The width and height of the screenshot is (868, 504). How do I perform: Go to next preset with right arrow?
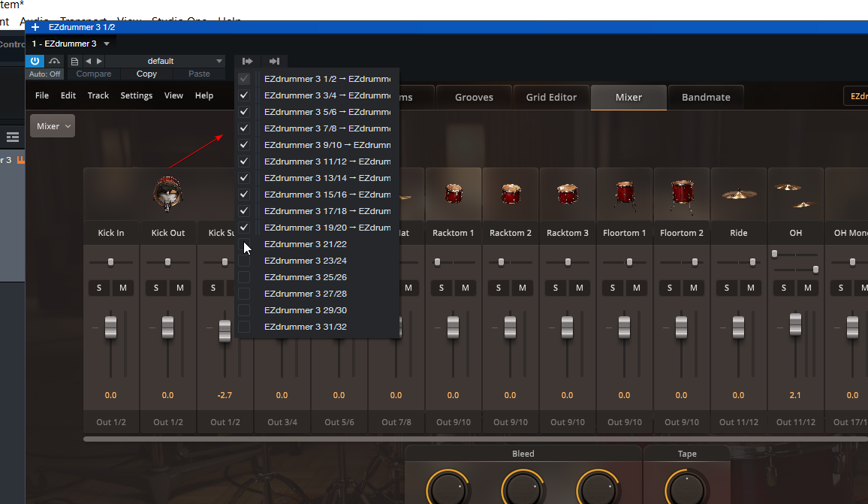pyautogui.click(x=99, y=61)
